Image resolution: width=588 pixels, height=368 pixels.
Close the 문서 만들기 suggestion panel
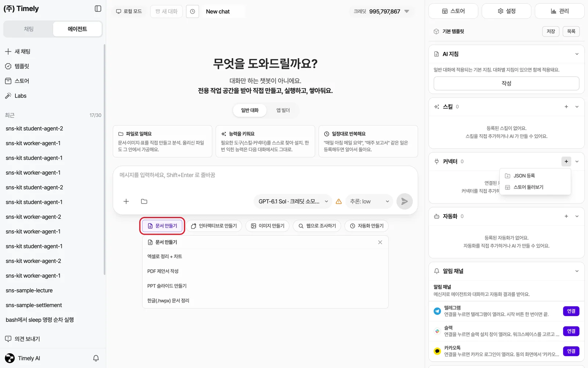[380, 242]
